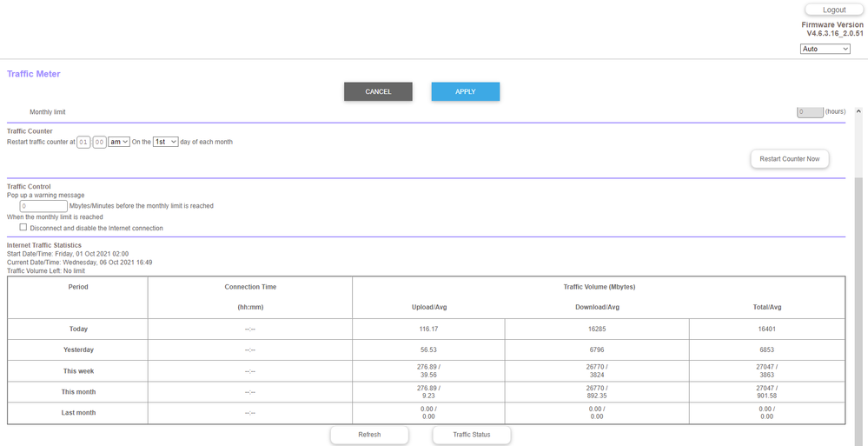Click the Today row label
This screenshot has width=868, height=446.
78,329
